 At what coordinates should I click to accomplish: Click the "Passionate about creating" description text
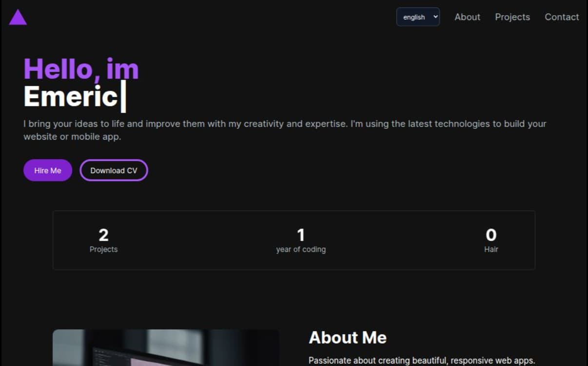click(x=421, y=361)
